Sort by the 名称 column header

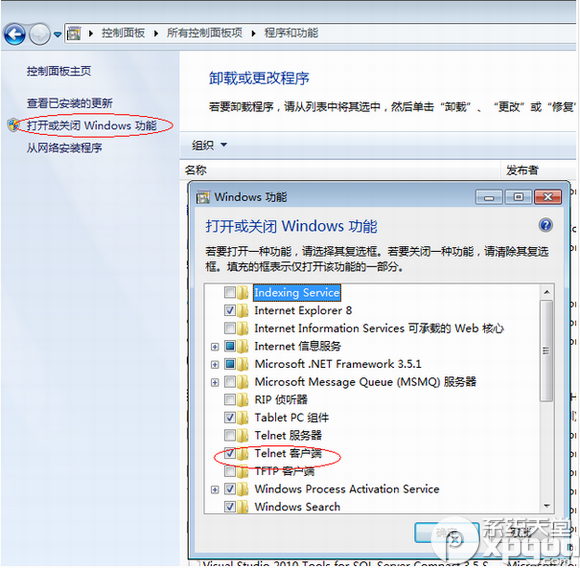tap(196, 170)
